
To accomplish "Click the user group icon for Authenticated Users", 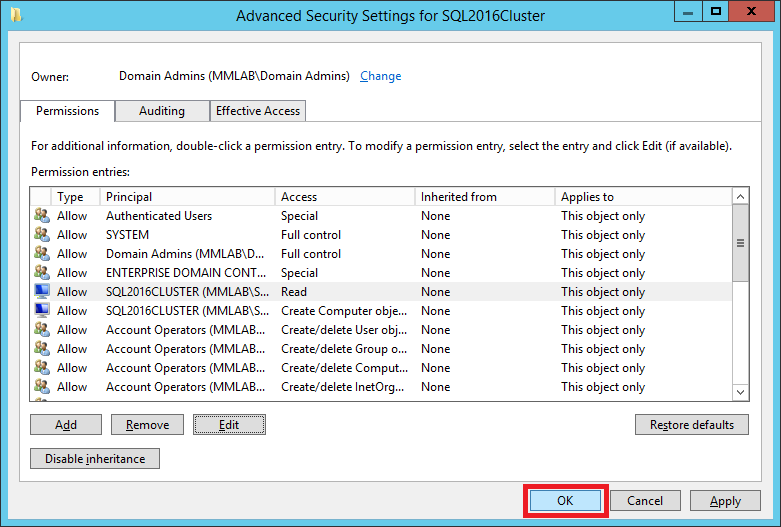I will pos(41,216).
